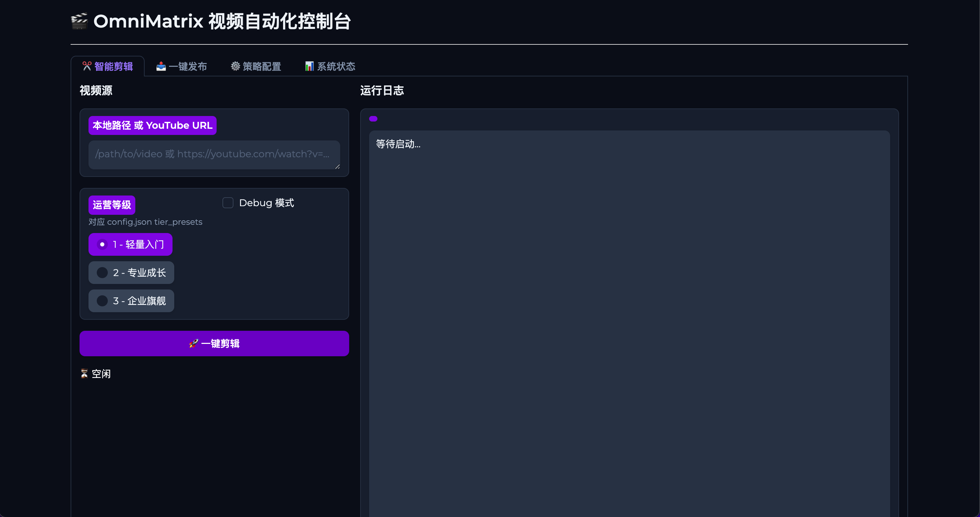This screenshot has height=517, width=980.
Task: Click the resize handle of the URL textbox
Action: [x=337, y=167]
